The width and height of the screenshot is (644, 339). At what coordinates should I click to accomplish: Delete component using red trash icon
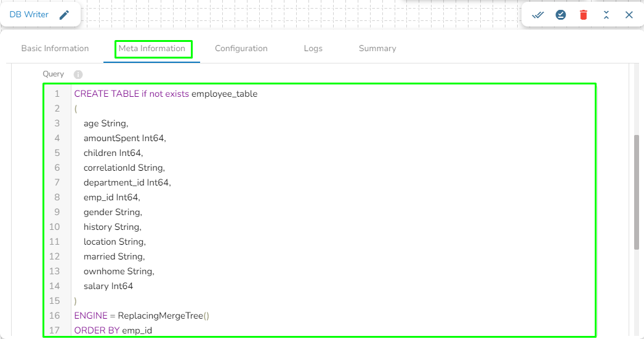tap(583, 15)
